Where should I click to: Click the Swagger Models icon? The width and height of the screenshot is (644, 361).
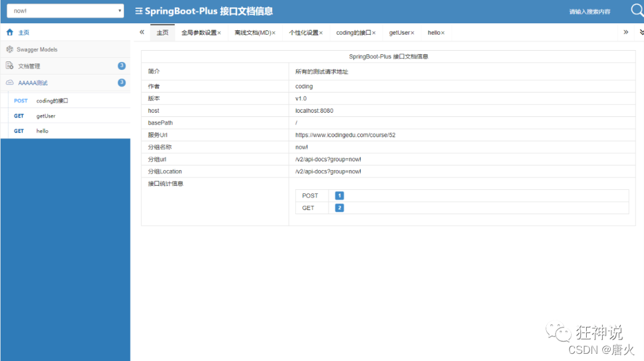coord(10,50)
